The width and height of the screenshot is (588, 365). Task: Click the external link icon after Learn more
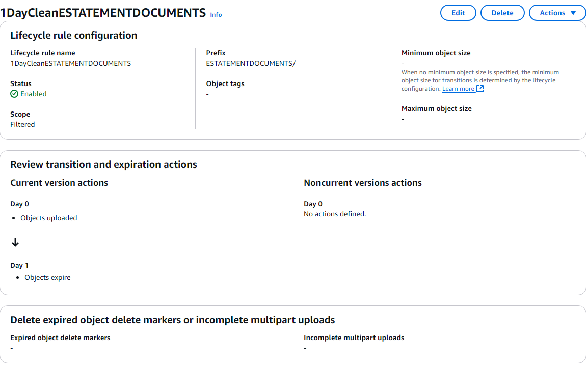480,89
